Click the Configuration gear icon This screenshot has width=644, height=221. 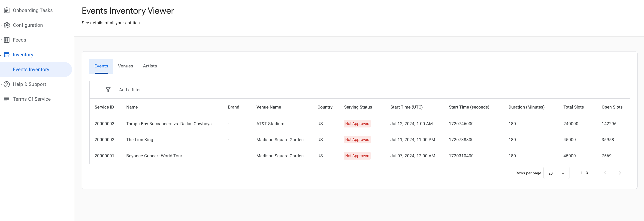pyautogui.click(x=7, y=25)
